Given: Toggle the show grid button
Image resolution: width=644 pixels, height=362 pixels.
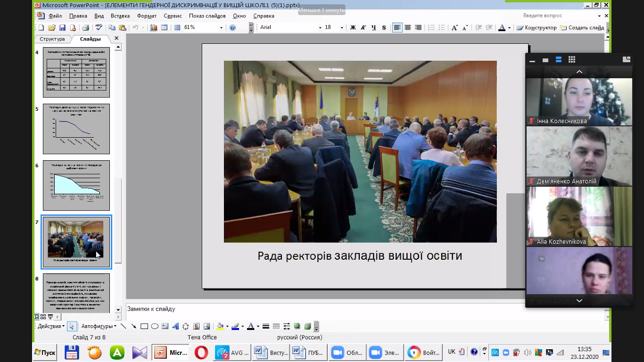Looking at the screenshot, I should (x=177, y=28).
